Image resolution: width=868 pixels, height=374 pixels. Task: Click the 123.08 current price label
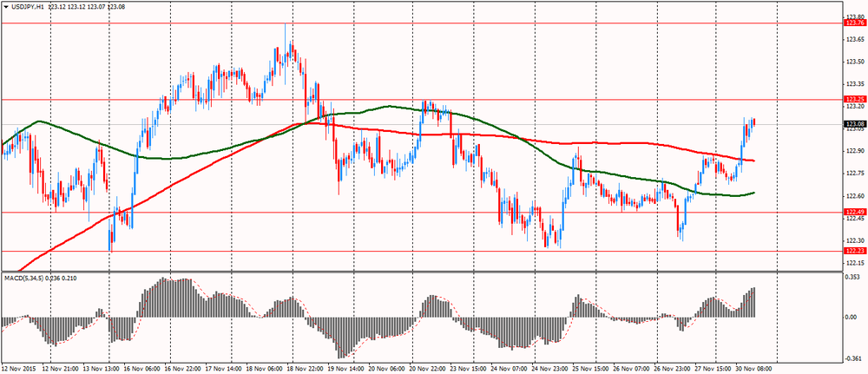[x=854, y=124]
